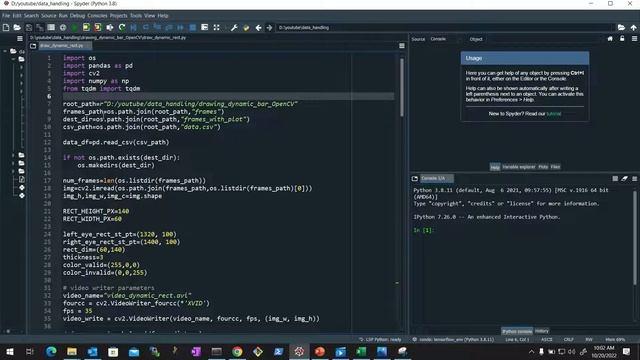This screenshot has width=640, height=360.
Task: Select the IPython console bottom tab
Action: pyautogui.click(x=517, y=331)
